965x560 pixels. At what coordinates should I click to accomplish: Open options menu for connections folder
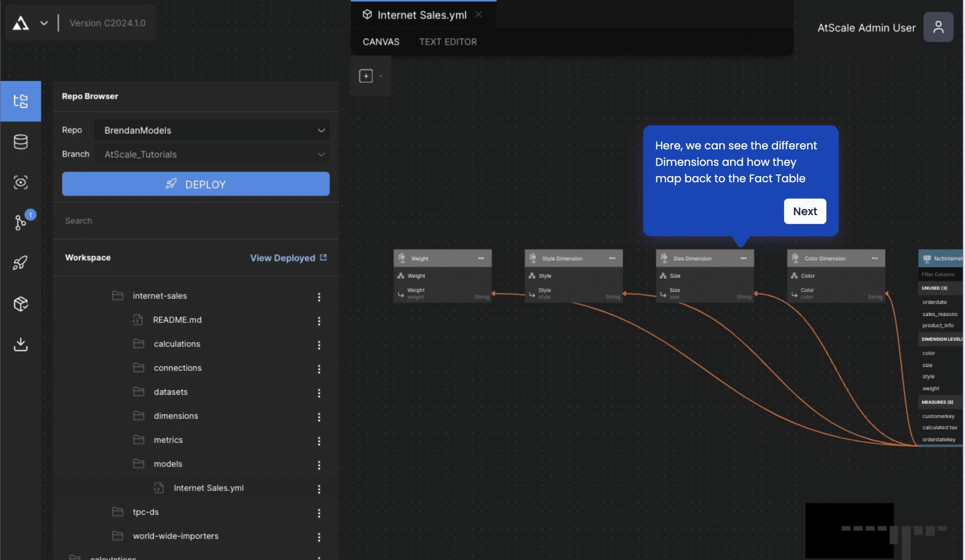pyautogui.click(x=319, y=369)
